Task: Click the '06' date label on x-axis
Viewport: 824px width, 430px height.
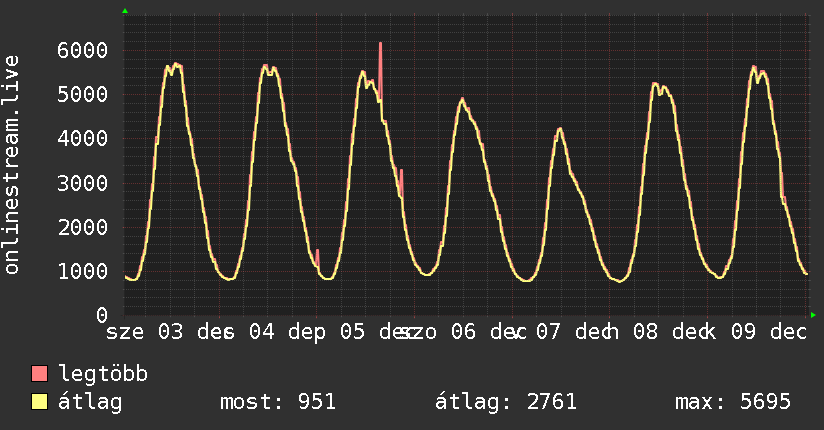Action: point(464,332)
